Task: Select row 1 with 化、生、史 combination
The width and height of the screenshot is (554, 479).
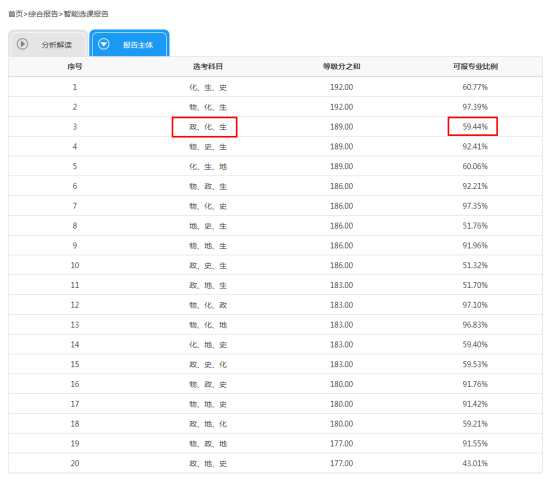Action: [x=275, y=87]
